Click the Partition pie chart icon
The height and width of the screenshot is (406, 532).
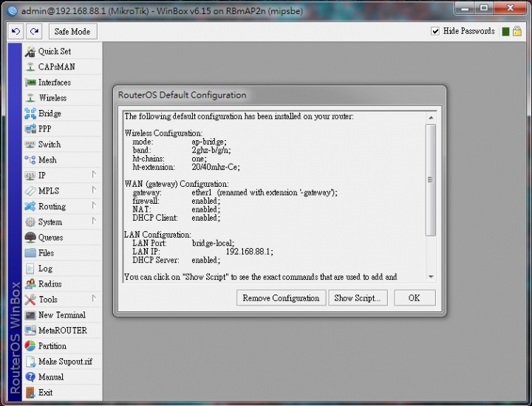(30, 346)
